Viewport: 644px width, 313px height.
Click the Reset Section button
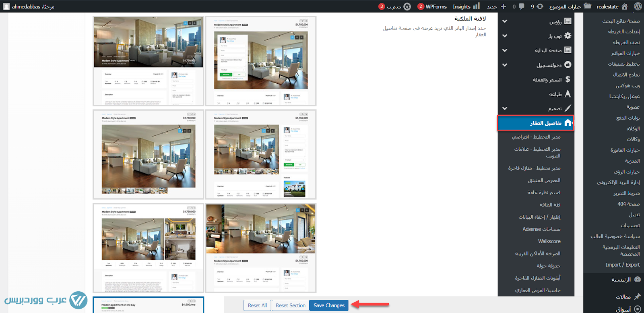tap(290, 305)
